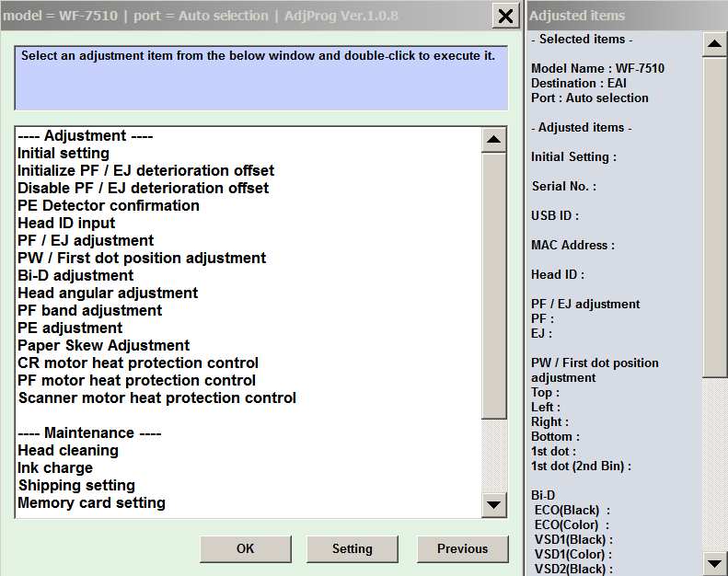Select PE Detector confirmation item

click(x=109, y=205)
